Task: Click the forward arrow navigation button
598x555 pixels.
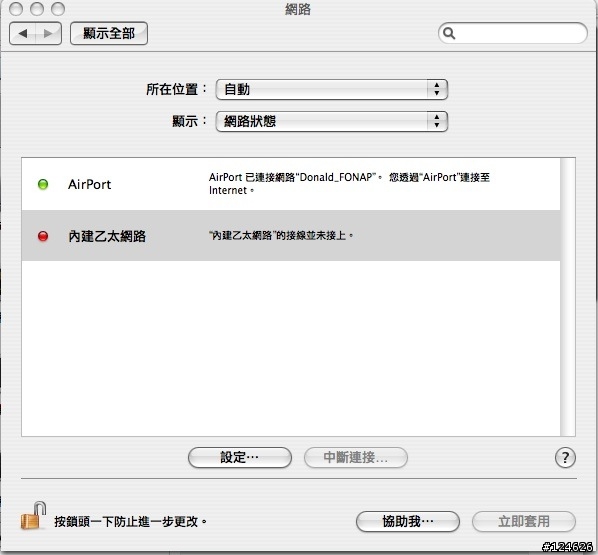Action: pyautogui.click(x=48, y=34)
